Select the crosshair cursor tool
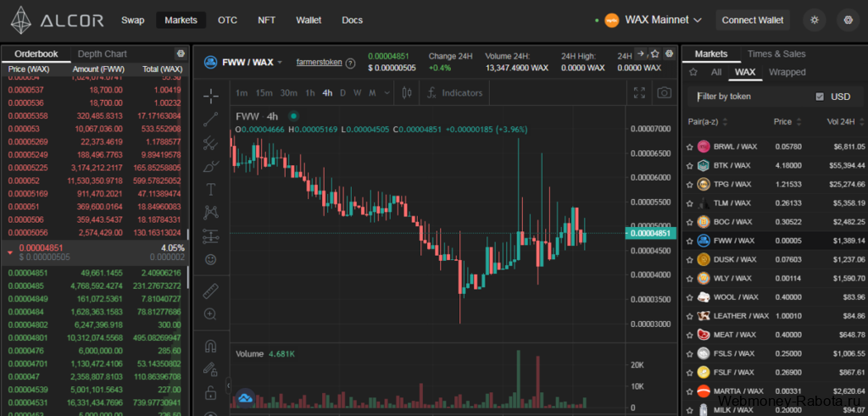Viewport: 868px width, 416px height. click(210, 96)
